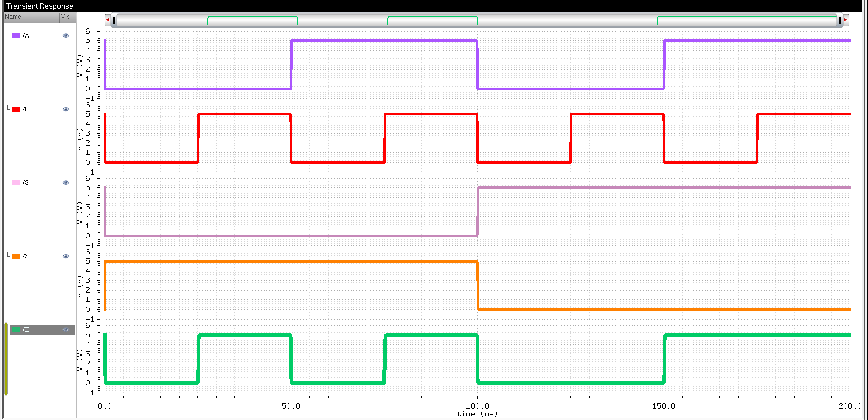The height and width of the screenshot is (420, 868).
Task: Click the red color swatch of /B
Action: click(16, 109)
